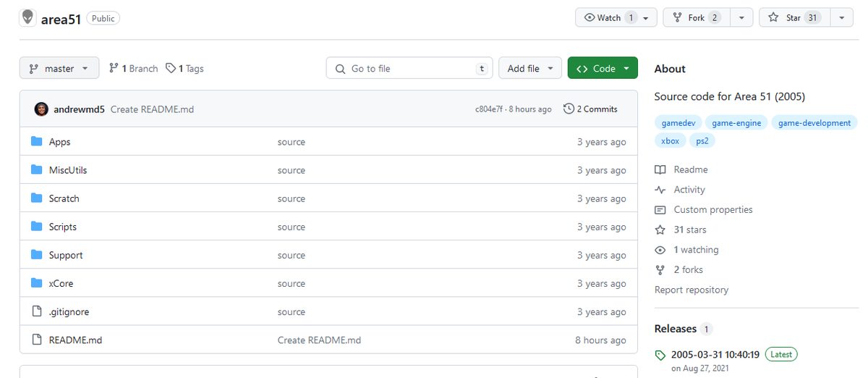Open the Create README.md commit message in header
Viewport: 868px width, 378px height.
[152, 109]
